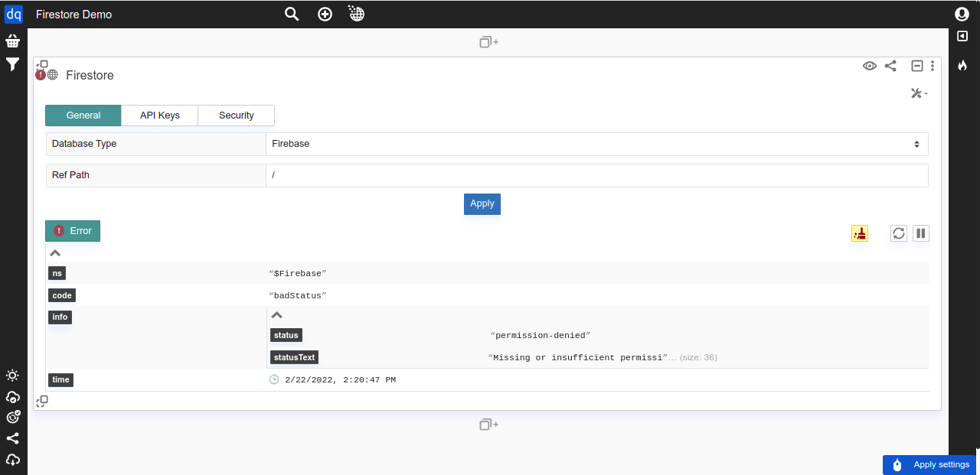Click the cloud sync icon in left sidebar
Screen dimensions: 980x475
[x=12, y=397]
